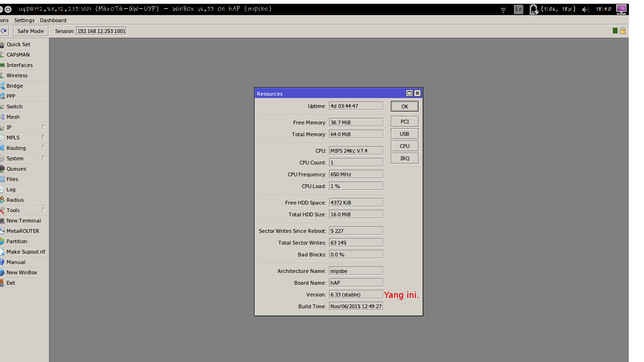The image size is (644, 362).
Task: Click the USB button
Action: pyautogui.click(x=405, y=134)
